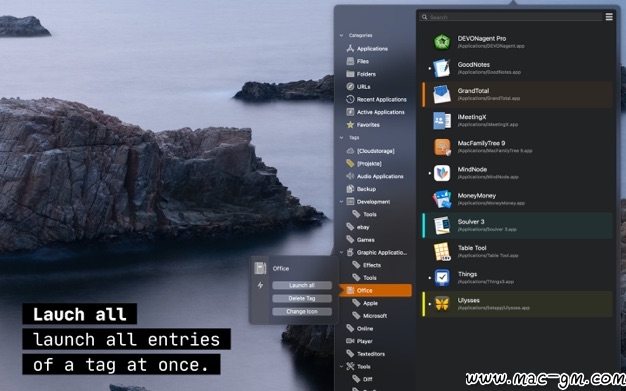The height and width of the screenshot is (391, 626).
Task: Select the Table Tool app icon
Action: pos(442,251)
